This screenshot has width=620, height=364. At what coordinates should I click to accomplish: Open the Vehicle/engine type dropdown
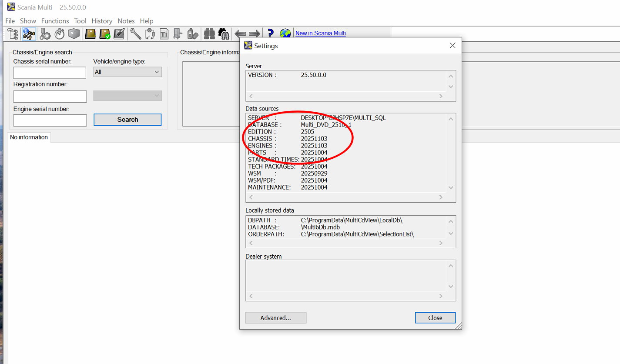click(127, 72)
